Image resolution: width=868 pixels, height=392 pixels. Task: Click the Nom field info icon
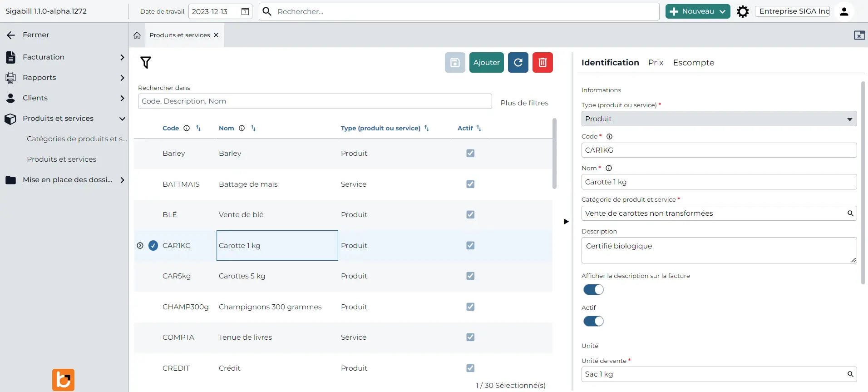(x=609, y=168)
